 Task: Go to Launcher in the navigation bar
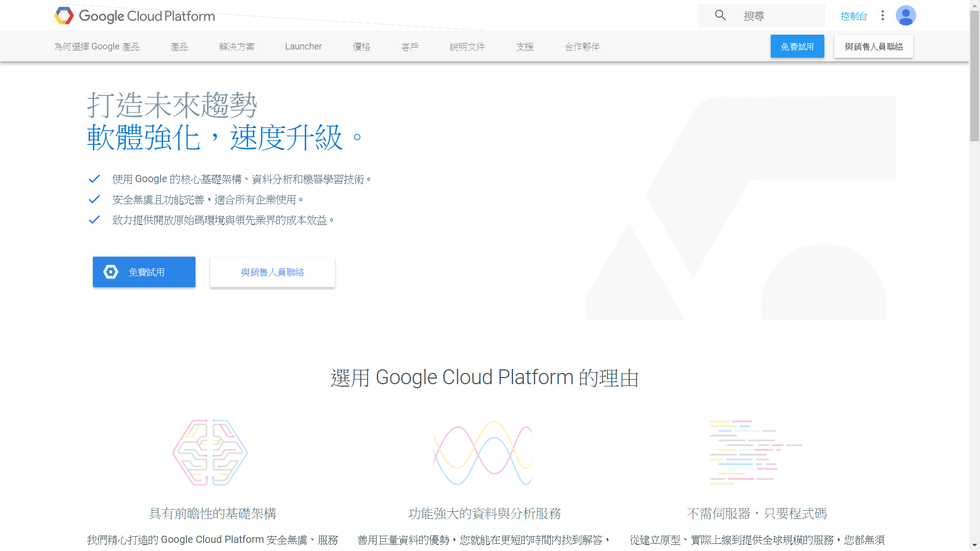pyautogui.click(x=303, y=46)
